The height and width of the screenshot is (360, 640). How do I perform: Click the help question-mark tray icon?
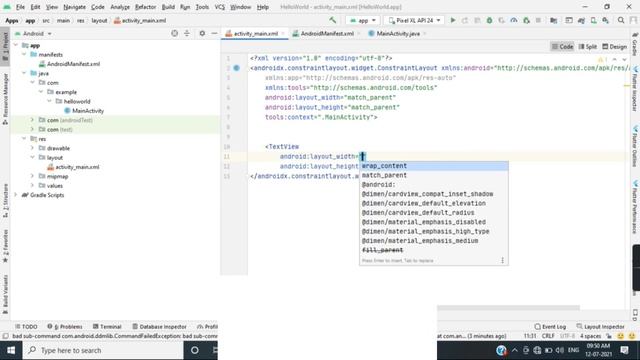[501, 350]
